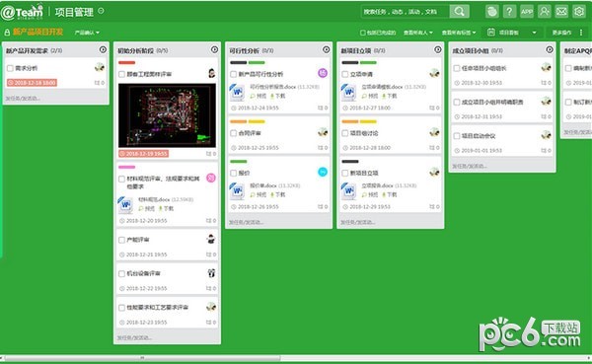Open the help question-mark icon
Viewport: 592px width, 364px height.
pos(509,11)
